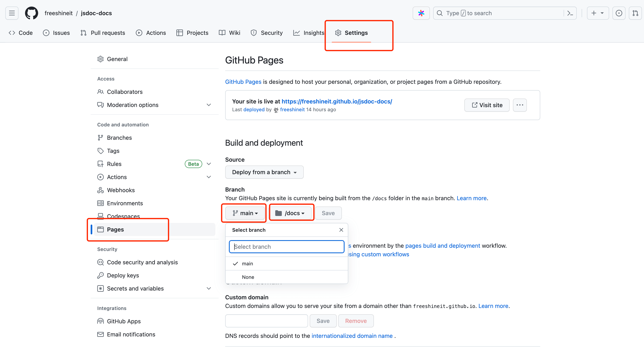Switch to the Actions repository tab
644x352 pixels.
coord(151,33)
